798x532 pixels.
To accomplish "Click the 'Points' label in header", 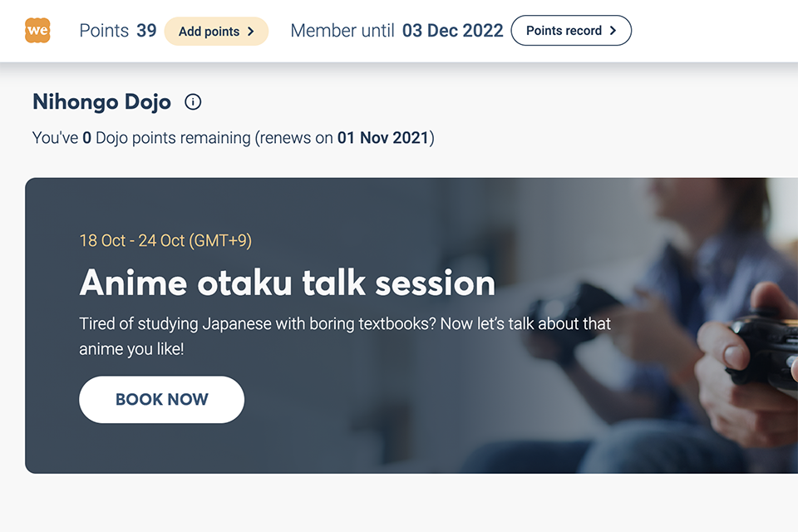I will point(104,31).
